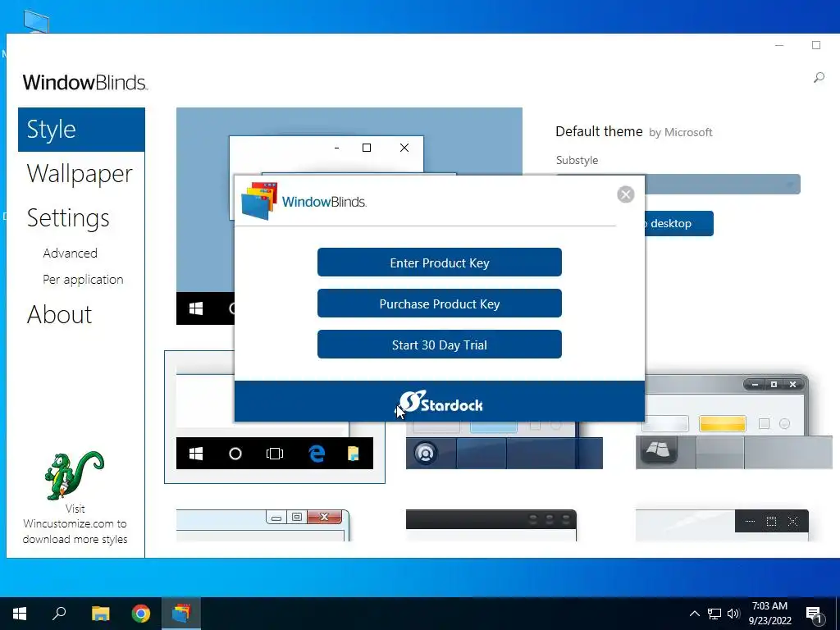Open network status tray icon

[x=714, y=614]
